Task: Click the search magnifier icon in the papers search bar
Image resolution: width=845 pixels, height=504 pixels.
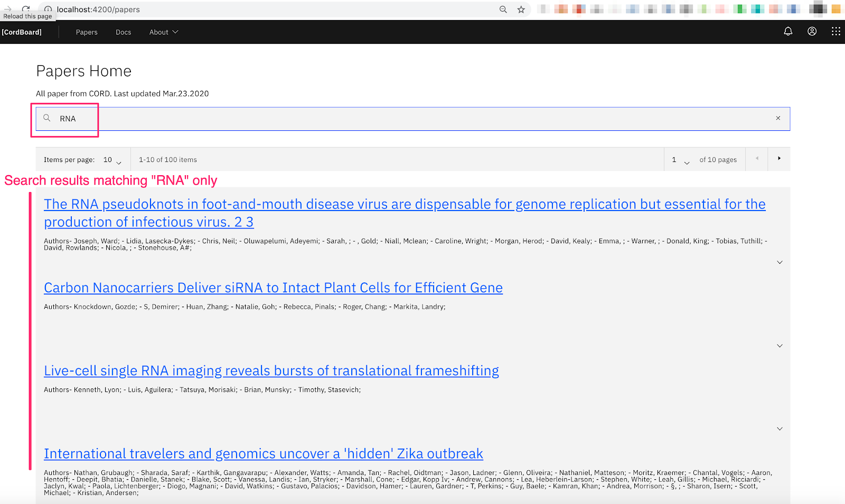Action: click(x=47, y=118)
